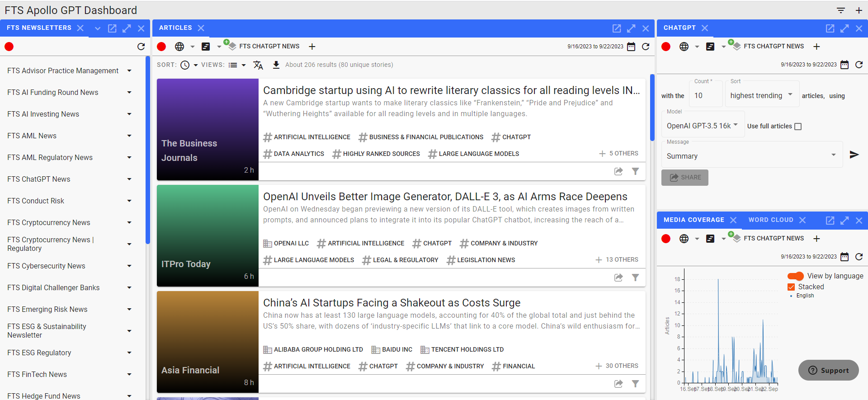Pop out the FTS Newsletters panel
The width and height of the screenshot is (868, 400).
click(112, 28)
